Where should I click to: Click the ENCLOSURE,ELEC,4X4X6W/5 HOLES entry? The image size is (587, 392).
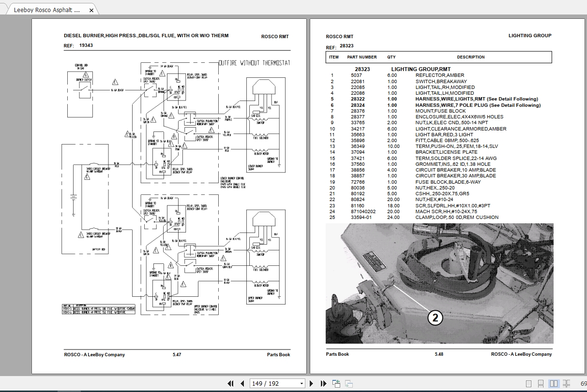click(x=459, y=117)
